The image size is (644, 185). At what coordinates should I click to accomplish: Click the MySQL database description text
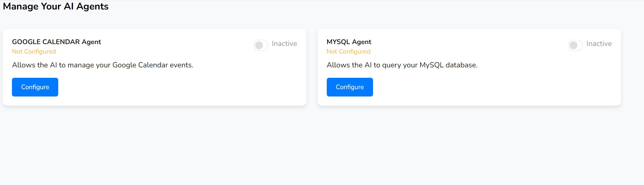click(x=402, y=65)
